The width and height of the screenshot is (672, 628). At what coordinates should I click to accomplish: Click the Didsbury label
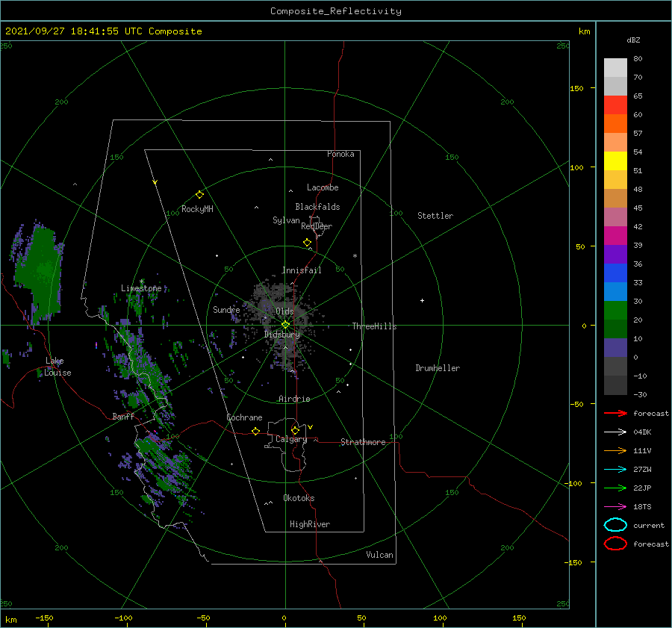pyautogui.click(x=282, y=335)
